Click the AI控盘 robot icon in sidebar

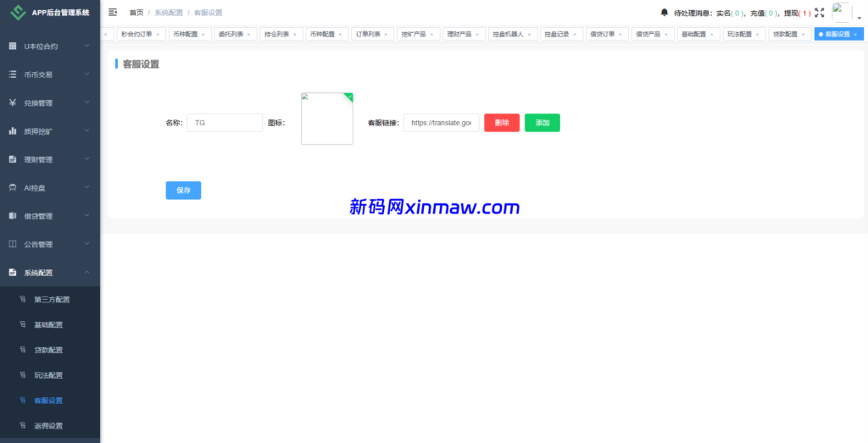[x=12, y=187]
